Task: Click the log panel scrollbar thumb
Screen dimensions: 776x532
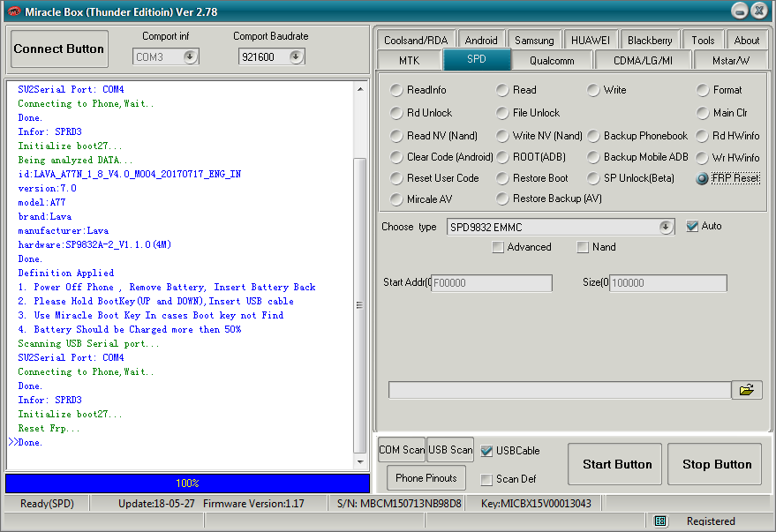Action: 360,305
